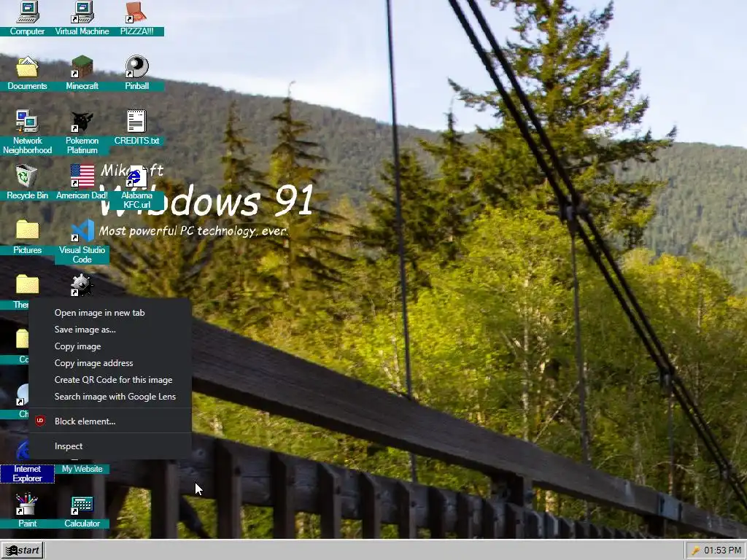
Task: Click the Start button on the taskbar
Action: click(x=23, y=551)
